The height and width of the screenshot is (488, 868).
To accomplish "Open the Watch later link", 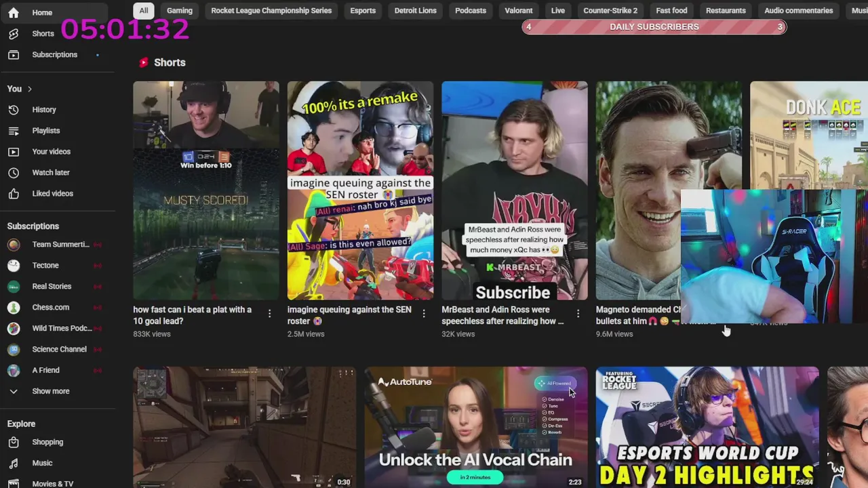I will pos(51,172).
